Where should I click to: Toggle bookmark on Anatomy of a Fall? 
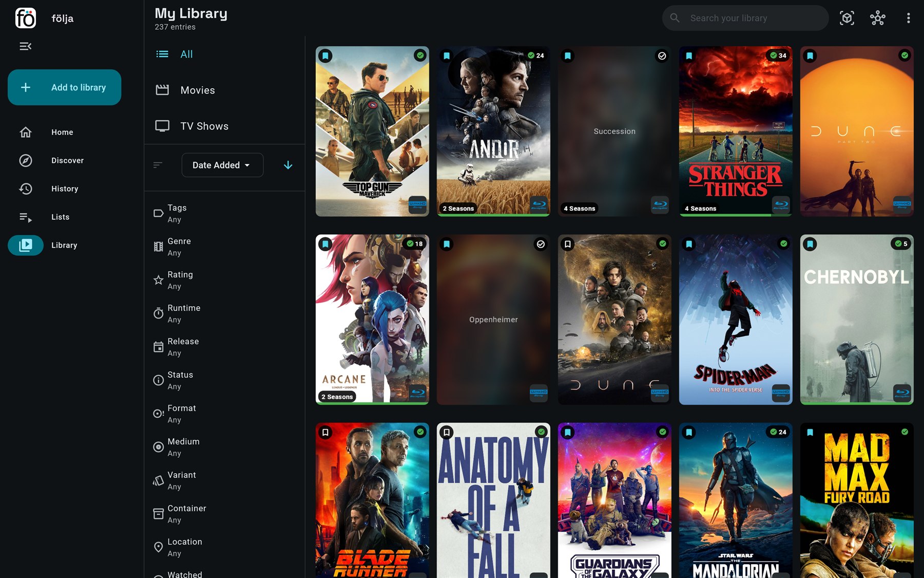(x=447, y=433)
